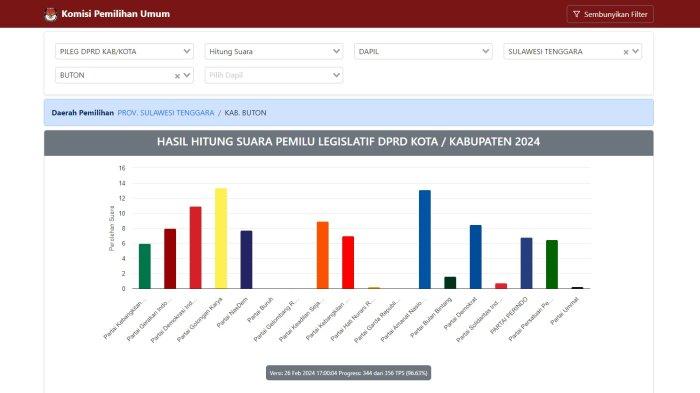Screen dimensions: 700x393
Task: Click the Versi and Progress status badge
Action: 349,373
